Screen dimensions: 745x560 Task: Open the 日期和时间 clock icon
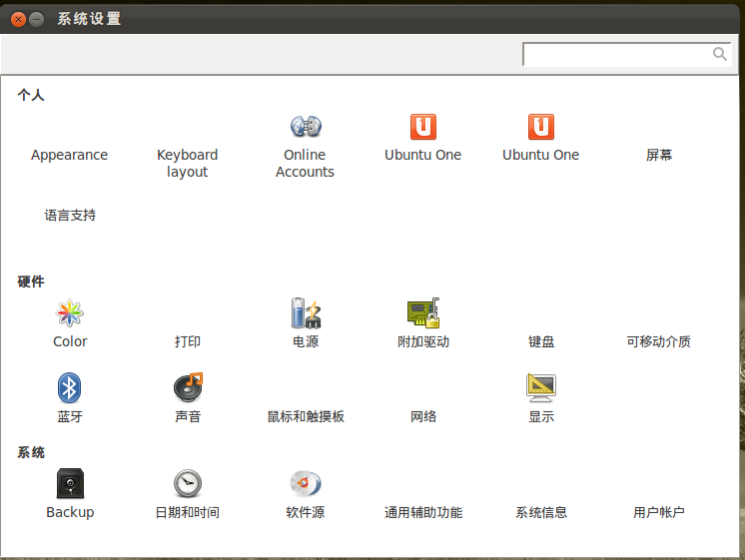(188, 483)
